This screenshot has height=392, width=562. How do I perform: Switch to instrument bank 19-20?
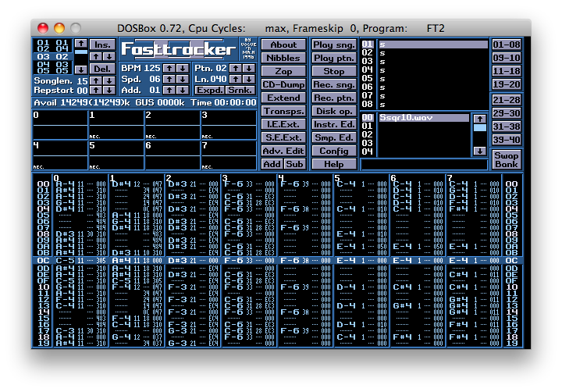(x=507, y=84)
